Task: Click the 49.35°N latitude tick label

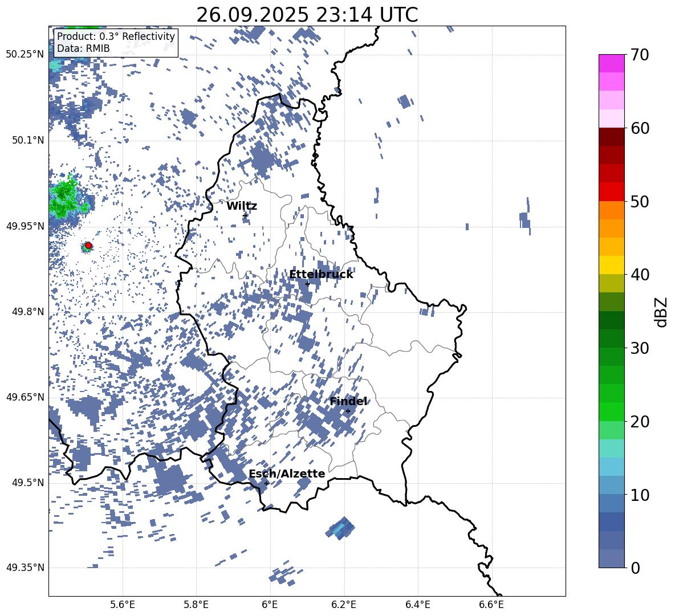Action: point(25,568)
